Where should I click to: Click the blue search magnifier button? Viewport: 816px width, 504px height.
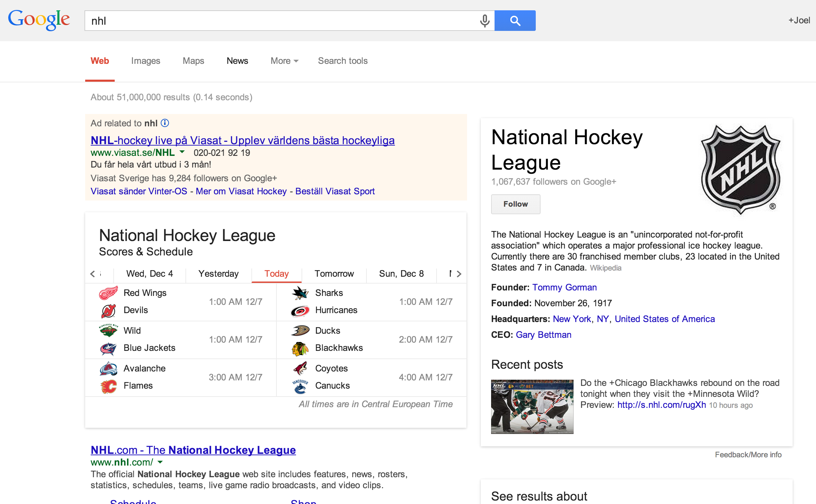515,21
